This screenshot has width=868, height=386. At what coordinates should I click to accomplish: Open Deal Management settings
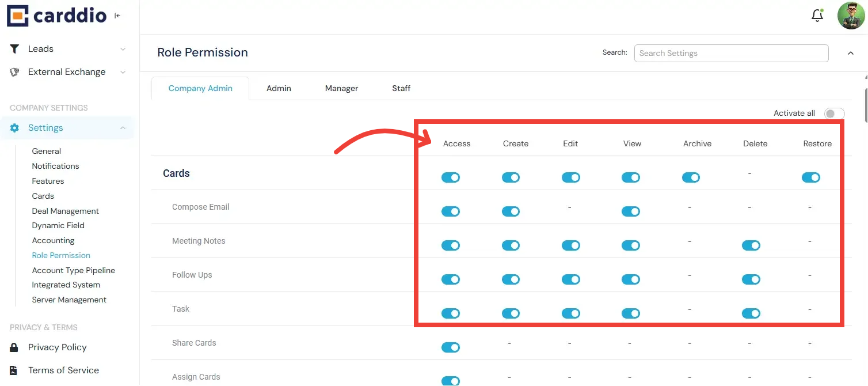[65, 210]
